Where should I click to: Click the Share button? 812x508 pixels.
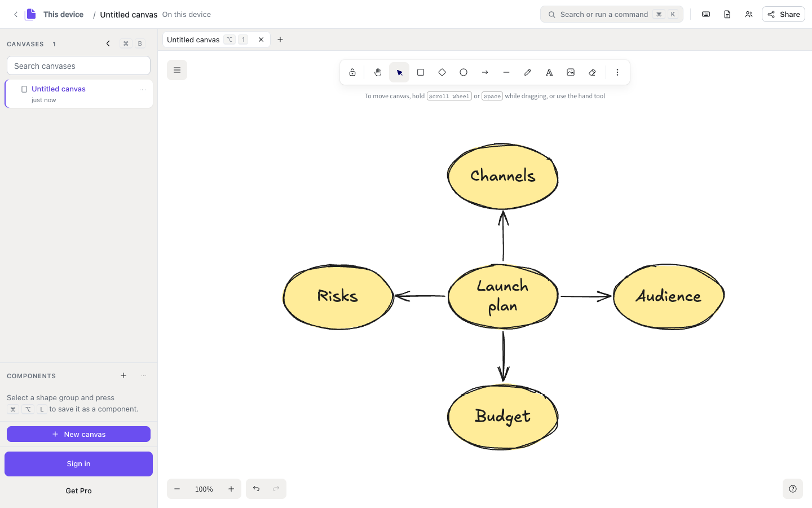click(x=783, y=14)
